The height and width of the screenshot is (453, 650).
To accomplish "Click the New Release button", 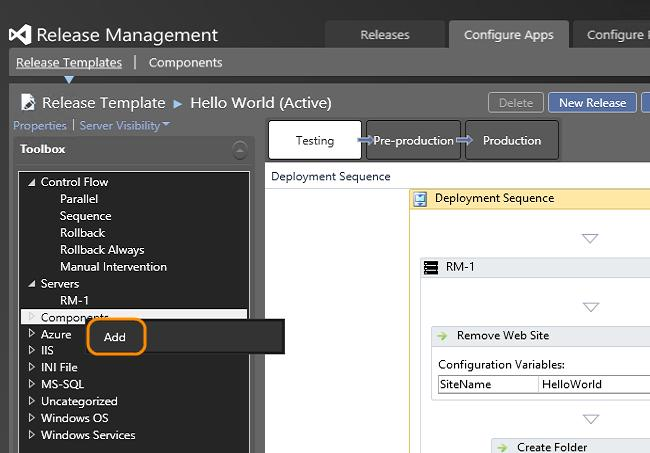I will tap(592, 102).
